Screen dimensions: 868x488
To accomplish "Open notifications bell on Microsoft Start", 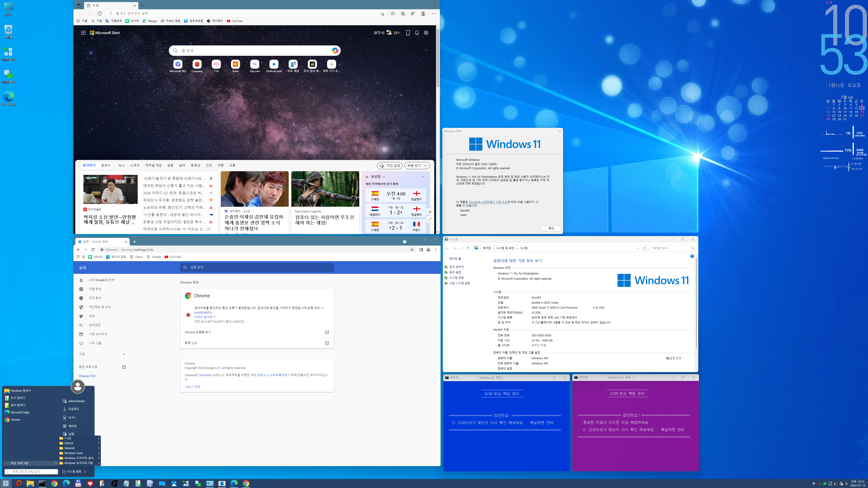I will tap(417, 33).
